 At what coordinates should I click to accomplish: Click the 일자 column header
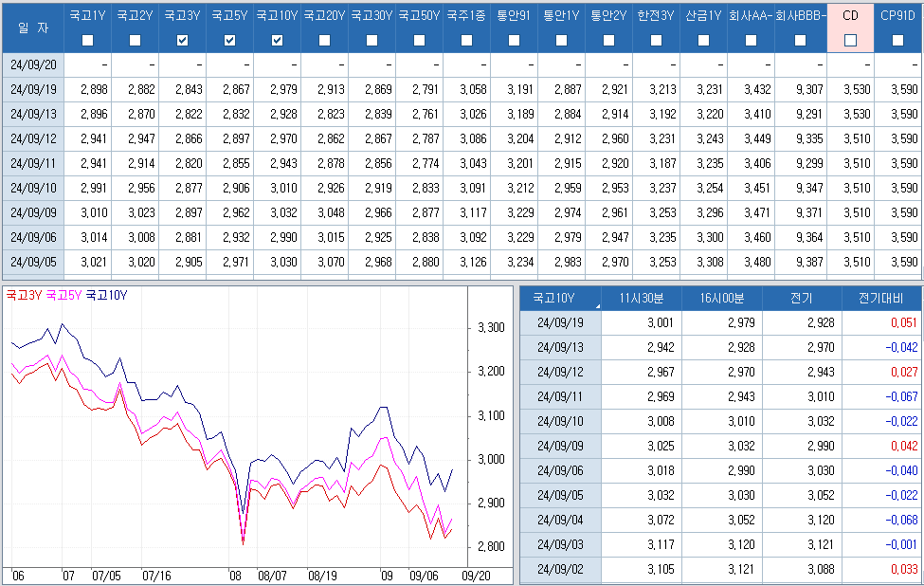pos(33,28)
